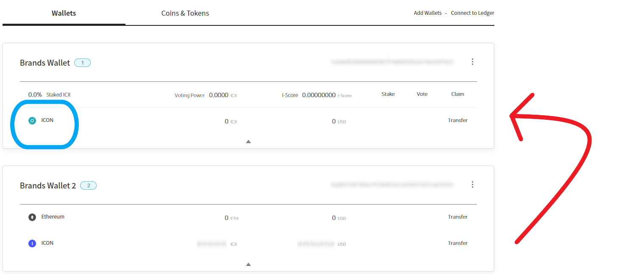Open the Brands Wallet 2 three-dot menu
Viewport: 644px width, 274px height.
[472, 185]
